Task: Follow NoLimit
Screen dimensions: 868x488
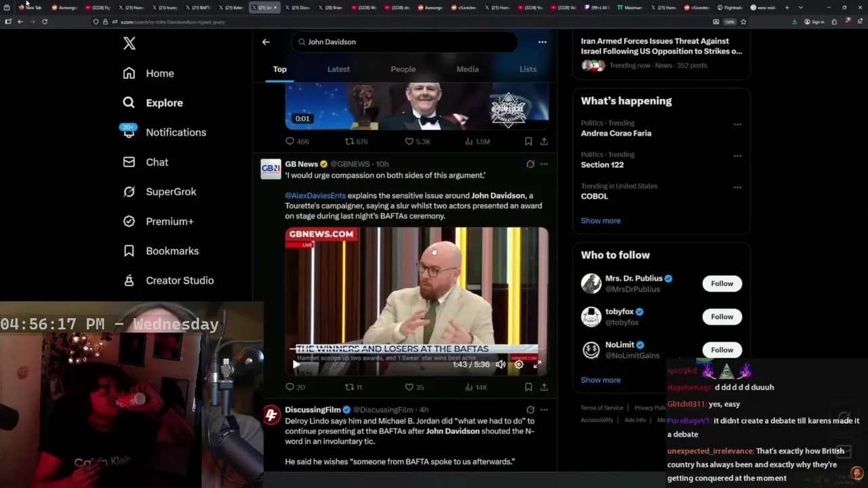Action: [722, 350]
